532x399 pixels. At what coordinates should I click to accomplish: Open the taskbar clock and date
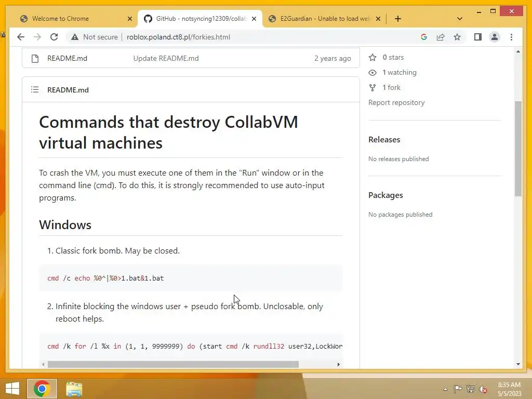click(509, 389)
